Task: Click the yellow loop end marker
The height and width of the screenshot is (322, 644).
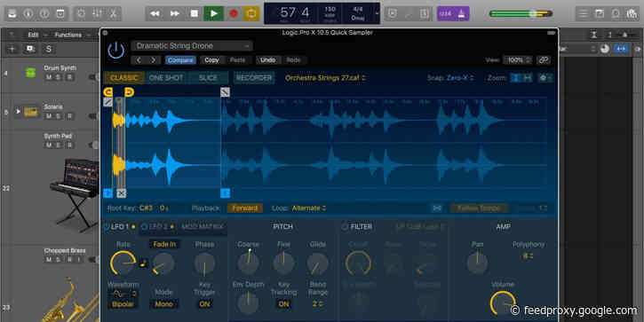Action: (129, 92)
